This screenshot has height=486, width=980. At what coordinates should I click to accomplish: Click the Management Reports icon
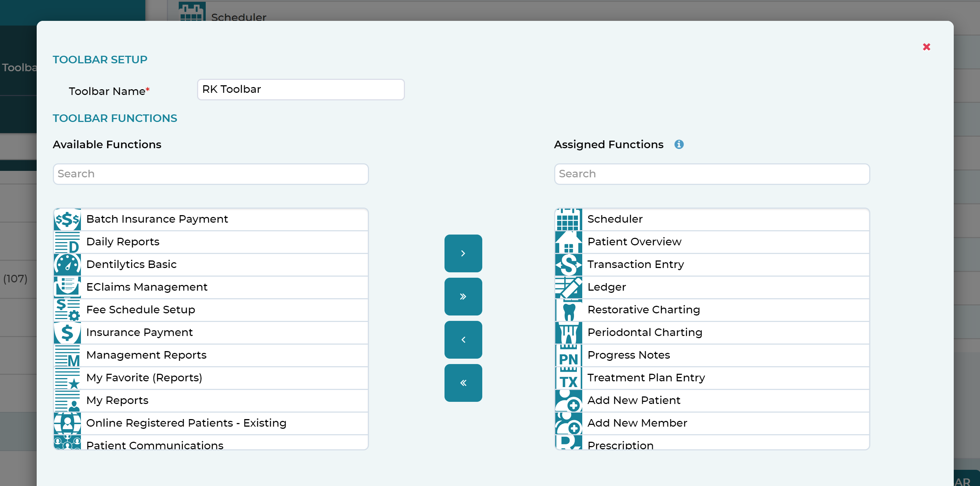[x=67, y=355]
